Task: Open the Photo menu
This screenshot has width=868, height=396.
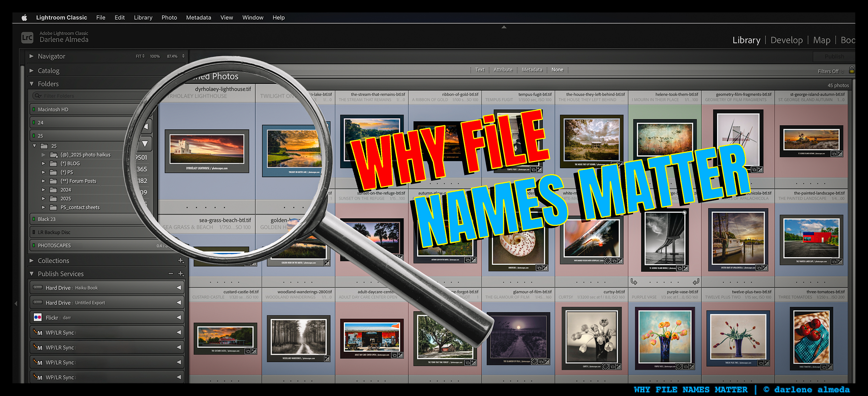Action: coord(169,18)
